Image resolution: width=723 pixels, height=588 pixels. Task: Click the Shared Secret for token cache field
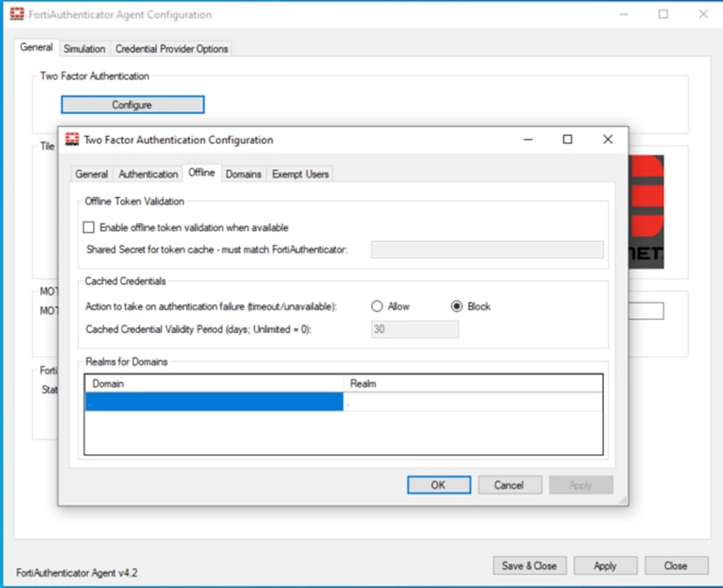(x=487, y=250)
